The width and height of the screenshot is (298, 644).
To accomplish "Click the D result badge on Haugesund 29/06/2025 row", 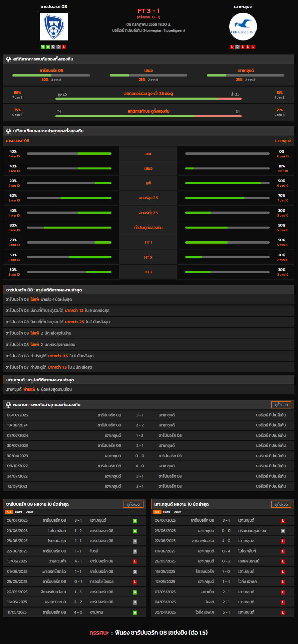I will click(x=283, y=531).
